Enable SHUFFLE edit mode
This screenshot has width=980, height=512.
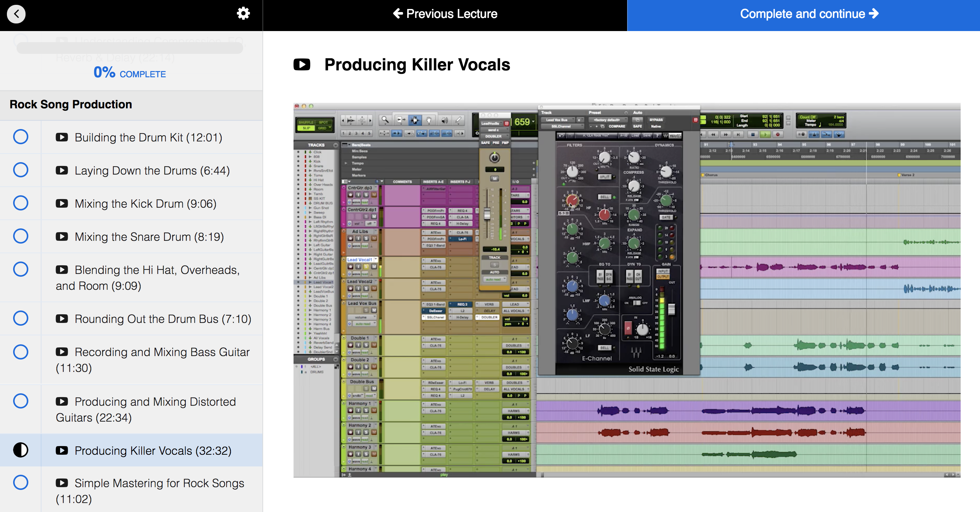[306, 122]
